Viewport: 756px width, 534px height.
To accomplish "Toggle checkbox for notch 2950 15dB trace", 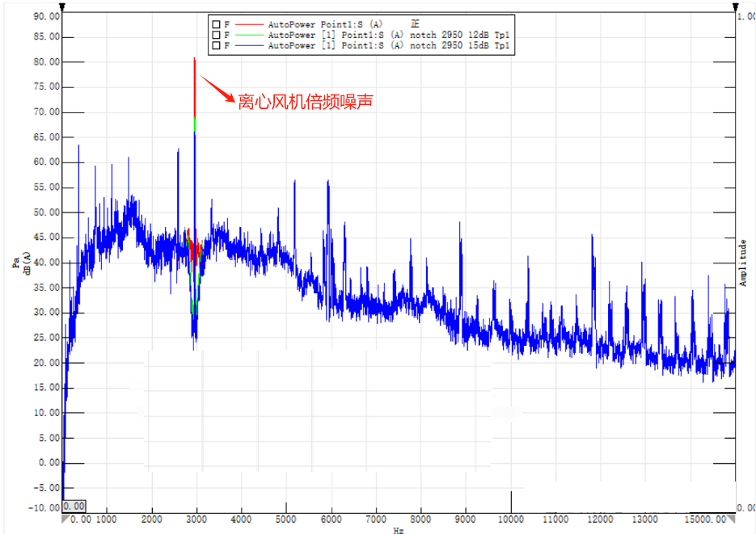I will (216, 46).
